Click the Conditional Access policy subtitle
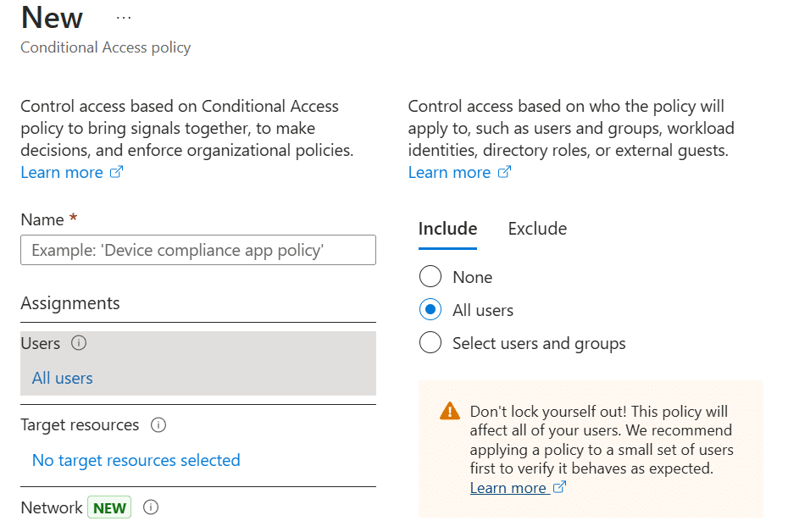788x532 pixels. [x=106, y=47]
